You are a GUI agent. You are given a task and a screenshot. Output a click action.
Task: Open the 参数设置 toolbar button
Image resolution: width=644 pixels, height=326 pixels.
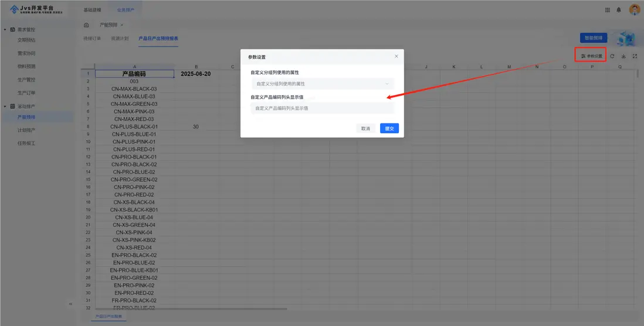(591, 56)
